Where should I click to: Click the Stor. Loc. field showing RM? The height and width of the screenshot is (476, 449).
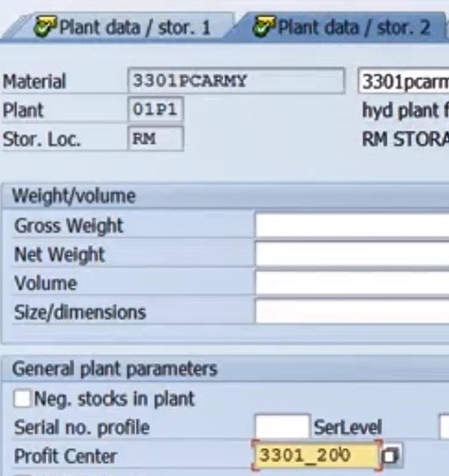[x=155, y=139]
